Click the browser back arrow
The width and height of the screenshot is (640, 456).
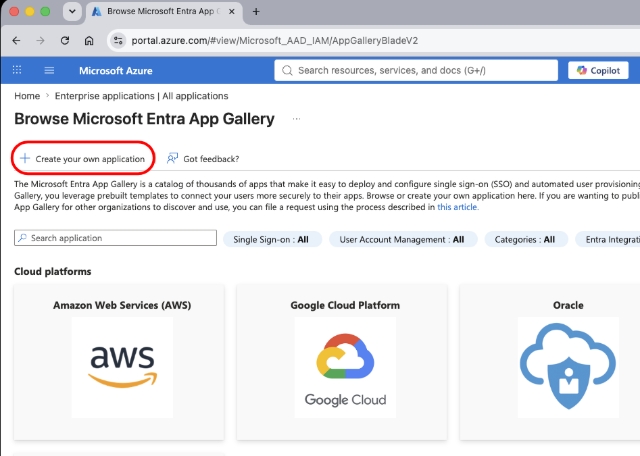16,40
